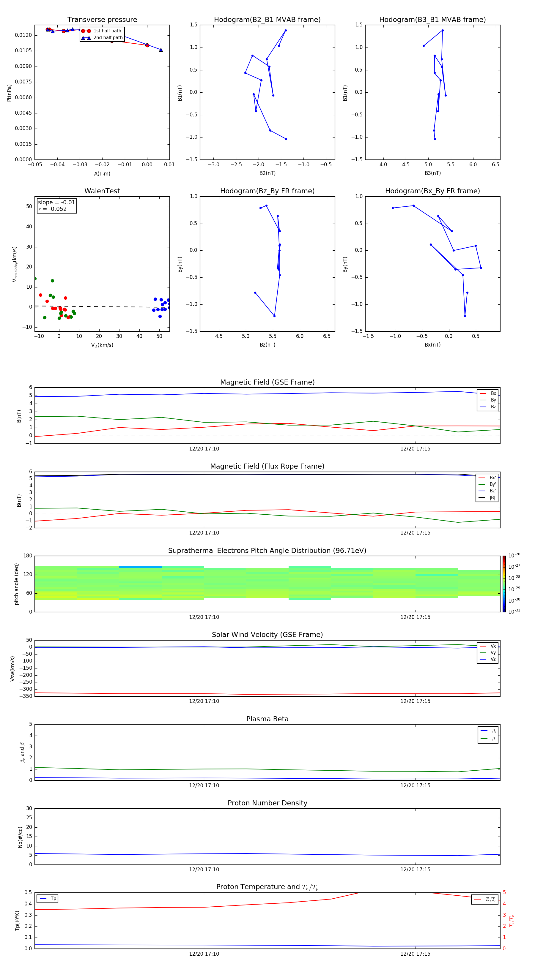
Task: Select the By entry in GSE legend
Action: click(x=488, y=400)
